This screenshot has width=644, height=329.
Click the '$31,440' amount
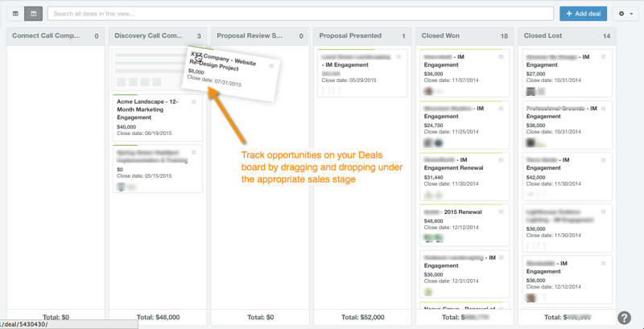[x=433, y=177]
